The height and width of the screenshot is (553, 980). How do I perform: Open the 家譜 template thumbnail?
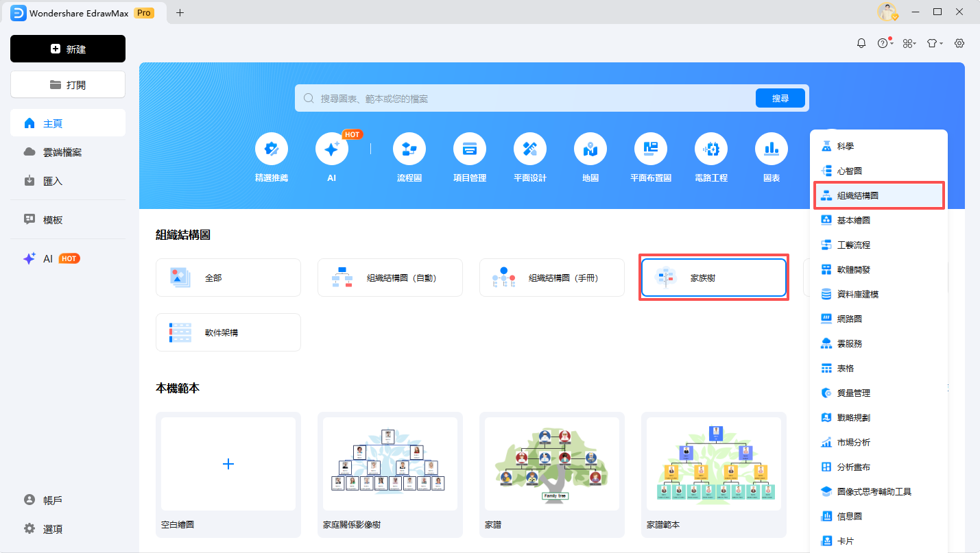551,464
